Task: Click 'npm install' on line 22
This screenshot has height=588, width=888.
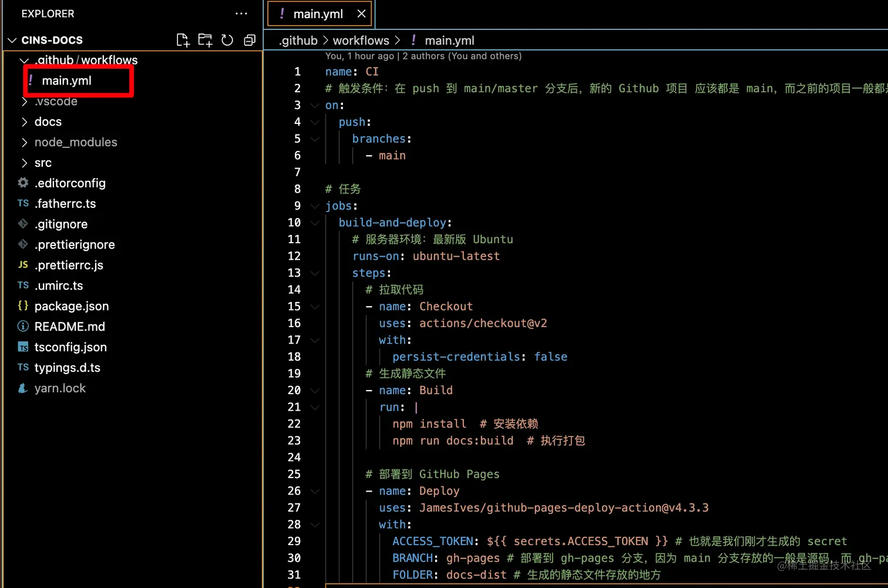Action: coord(429,424)
